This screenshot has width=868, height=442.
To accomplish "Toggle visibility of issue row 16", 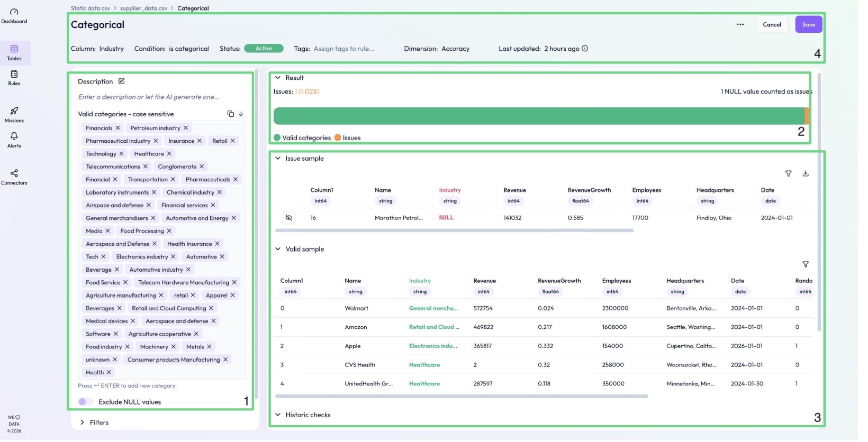I will click(x=289, y=218).
